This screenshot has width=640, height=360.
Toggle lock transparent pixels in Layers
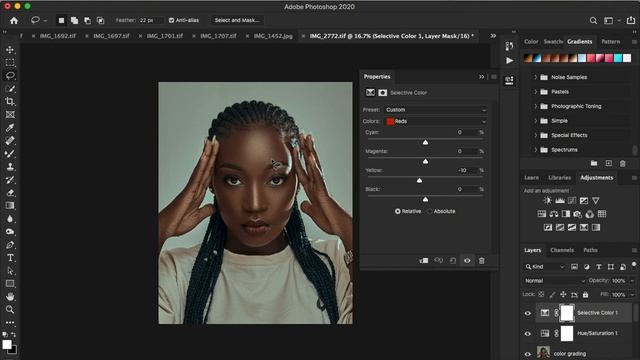[x=541, y=294]
